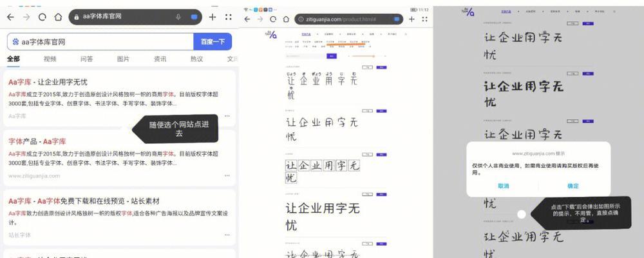Screen dimensions: 644x258
Task: Tap site info icon before zitiguanjia.com URL
Action: point(301,19)
